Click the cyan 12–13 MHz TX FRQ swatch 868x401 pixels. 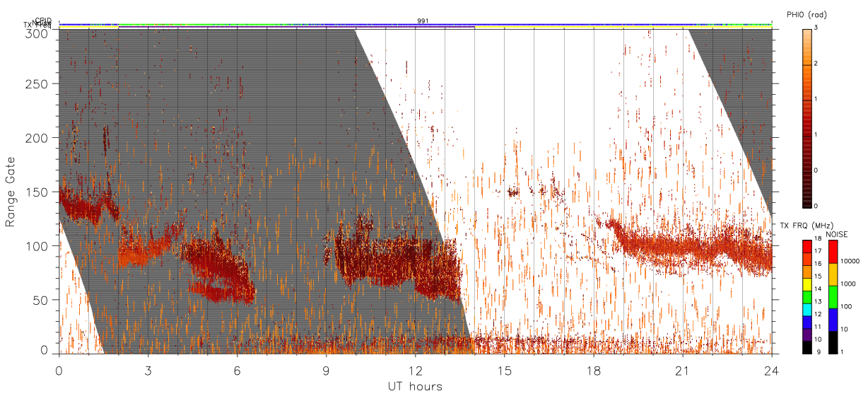coord(807,309)
